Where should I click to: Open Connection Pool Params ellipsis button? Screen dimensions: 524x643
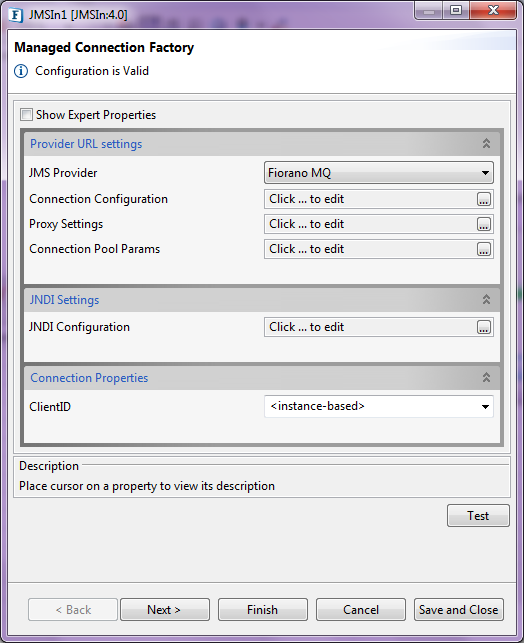click(484, 249)
